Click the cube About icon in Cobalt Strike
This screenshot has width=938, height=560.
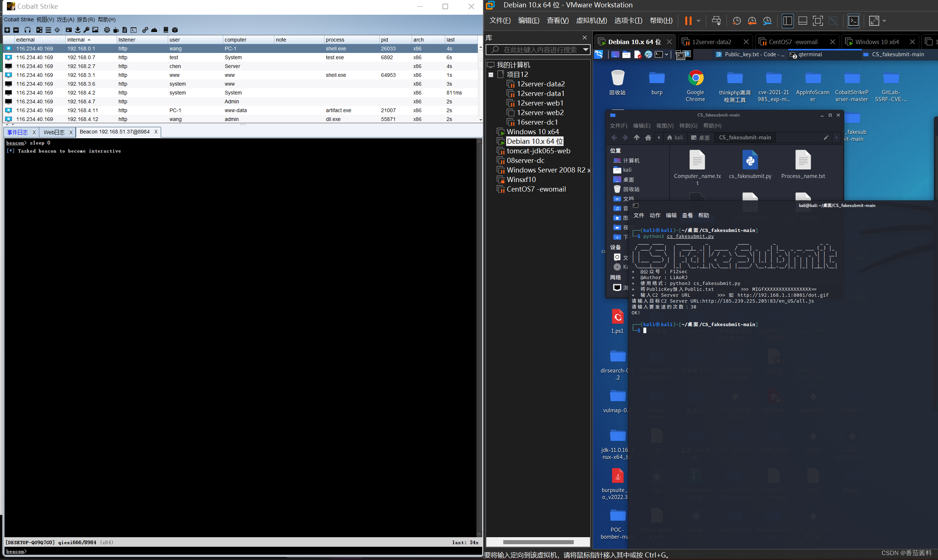coord(175,30)
